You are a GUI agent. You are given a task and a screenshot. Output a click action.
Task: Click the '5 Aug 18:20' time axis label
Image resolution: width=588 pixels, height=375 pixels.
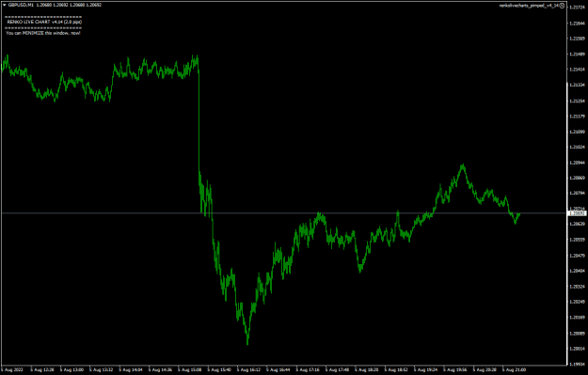tap(367, 369)
